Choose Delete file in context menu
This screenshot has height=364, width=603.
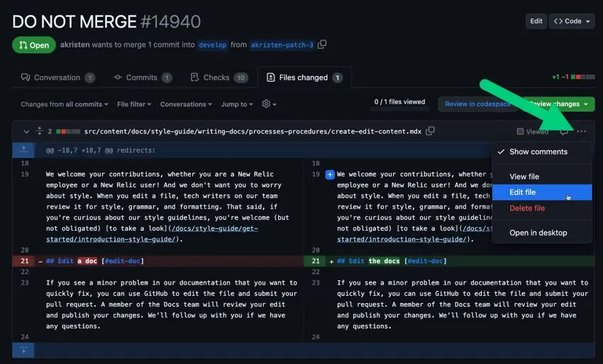[x=527, y=209]
